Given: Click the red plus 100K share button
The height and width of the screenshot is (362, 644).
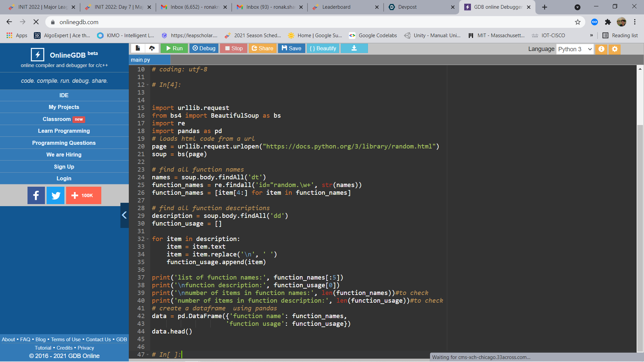Looking at the screenshot, I should (x=84, y=195).
